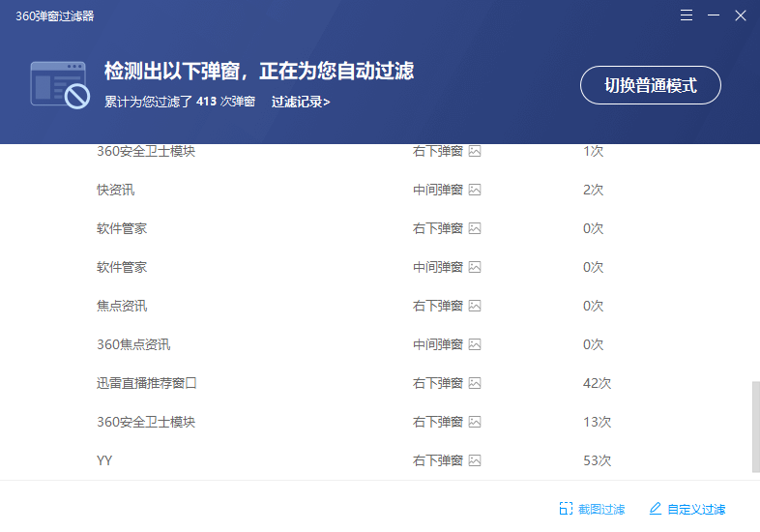Screen dimensions: 760x532
Task: Select the 迅雷直播推荐窗口 list entry name
Action: [147, 383]
